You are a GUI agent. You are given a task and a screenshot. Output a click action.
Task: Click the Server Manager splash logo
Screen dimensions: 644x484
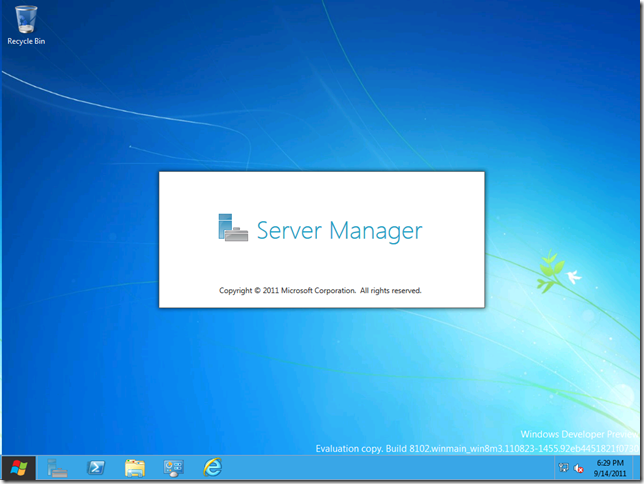tap(233, 227)
